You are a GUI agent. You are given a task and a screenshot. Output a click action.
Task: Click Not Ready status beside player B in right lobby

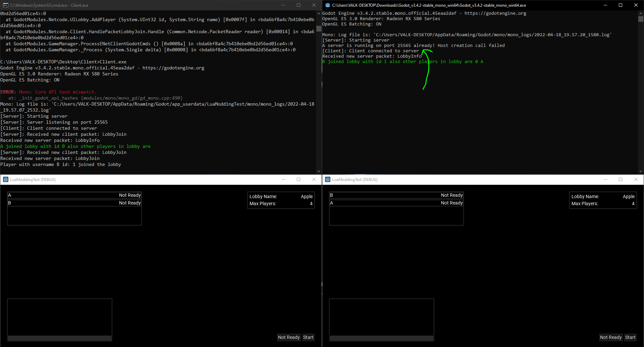[x=452, y=195]
